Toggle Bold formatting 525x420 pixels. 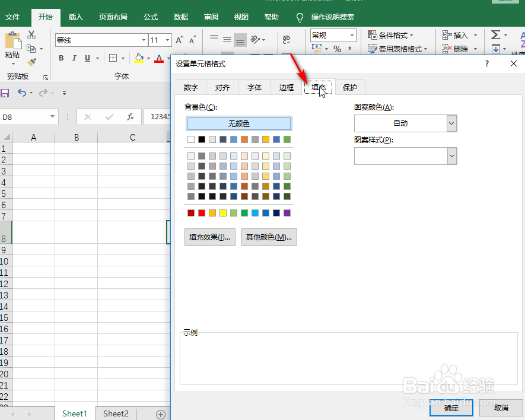(x=61, y=58)
